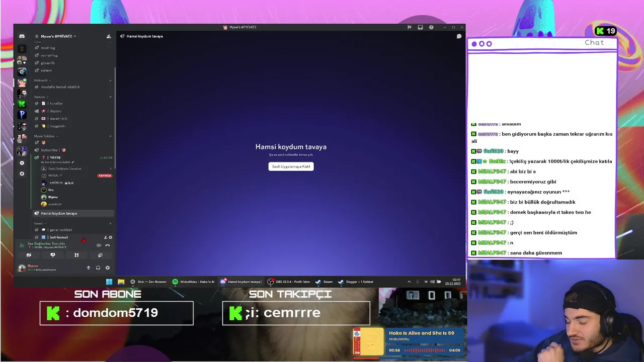Viewport: 644px width, 362px height.
Task: Open the Discord help icon in title bar
Action: [x=431, y=27]
